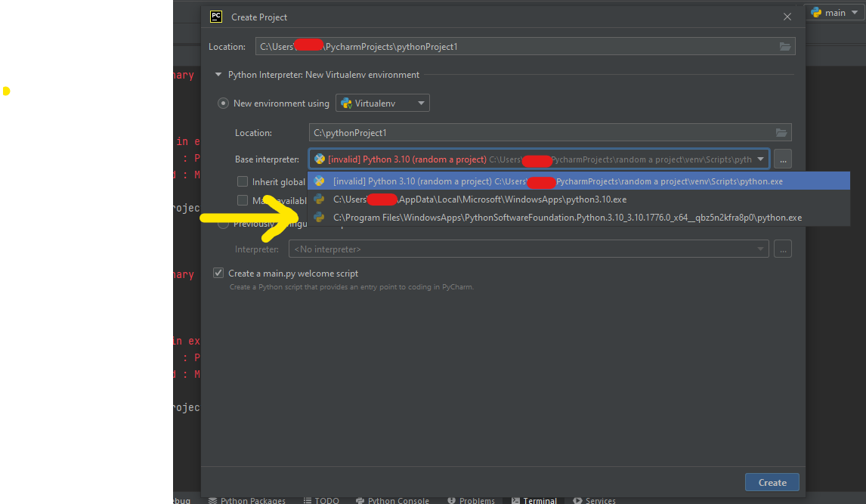Open the Python Packages tool window
Image resolution: width=866 pixels, height=504 pixels.
[x=247, y=500]
